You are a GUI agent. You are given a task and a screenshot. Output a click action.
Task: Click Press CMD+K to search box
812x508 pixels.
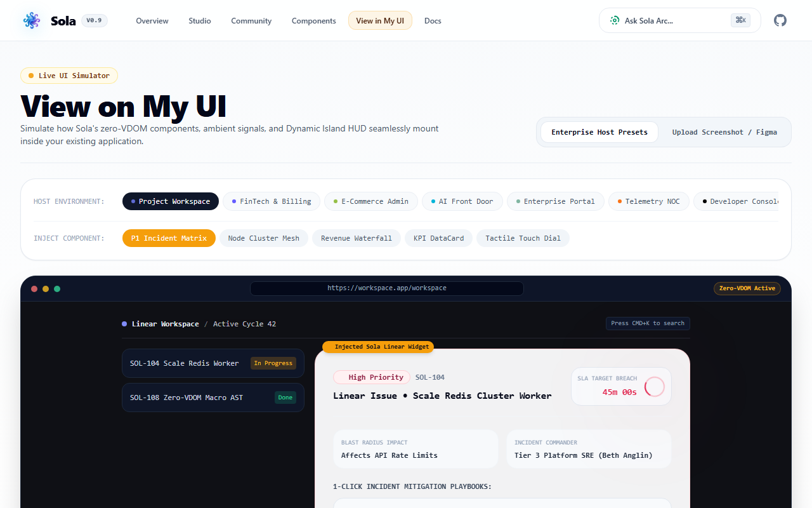click(648, 323)
